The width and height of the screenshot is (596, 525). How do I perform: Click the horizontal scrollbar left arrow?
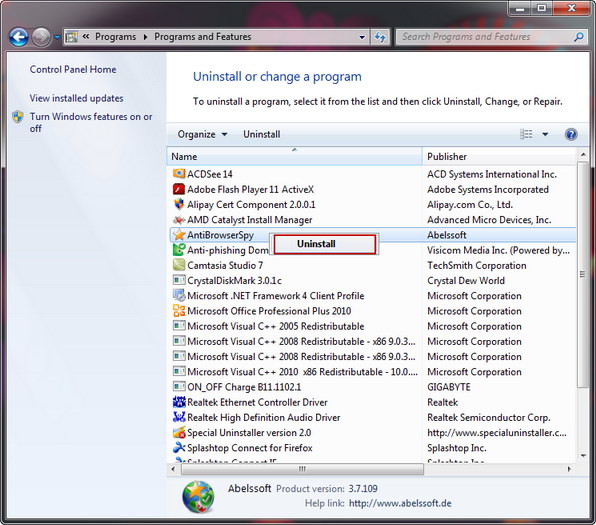(173, 469)
